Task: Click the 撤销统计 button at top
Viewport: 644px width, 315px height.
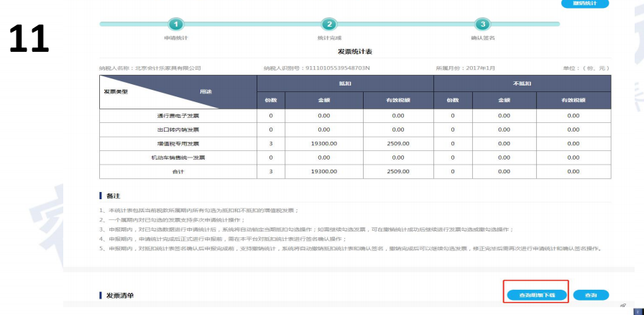Action: pos(585,4)
